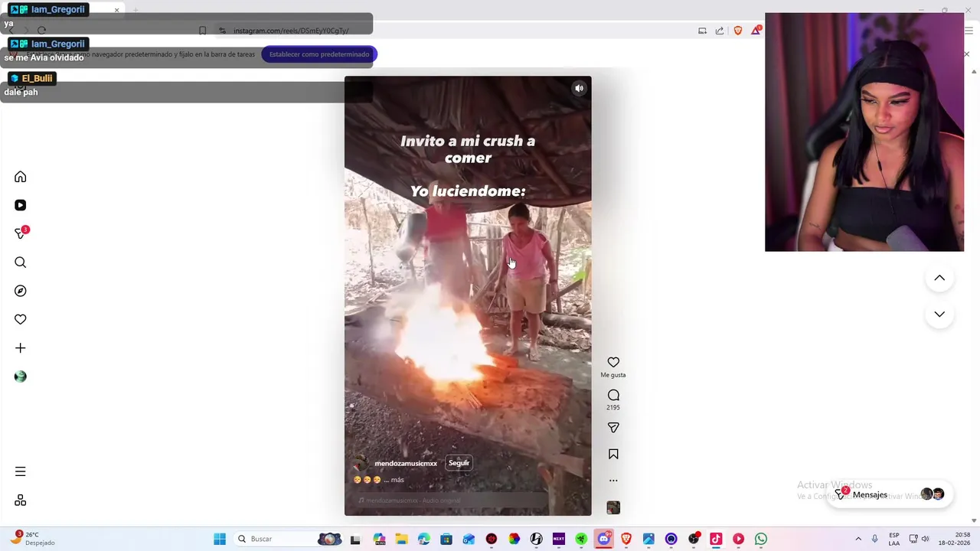Open TikTok from the taskbar
This screenshot has height=551, width=980.
tap(716, 539)
